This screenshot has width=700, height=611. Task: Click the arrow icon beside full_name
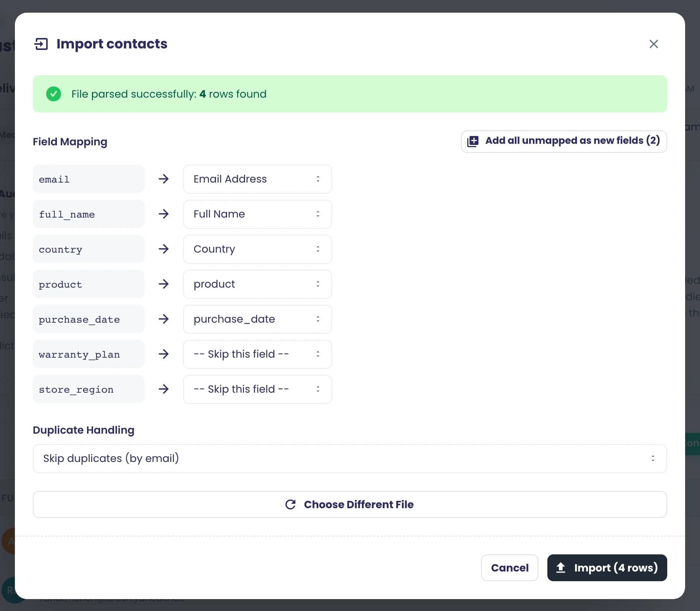coord(164,214)
